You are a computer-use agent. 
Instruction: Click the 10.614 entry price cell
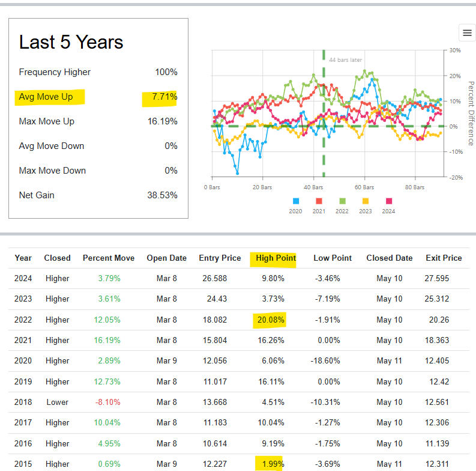coord(215,443)
